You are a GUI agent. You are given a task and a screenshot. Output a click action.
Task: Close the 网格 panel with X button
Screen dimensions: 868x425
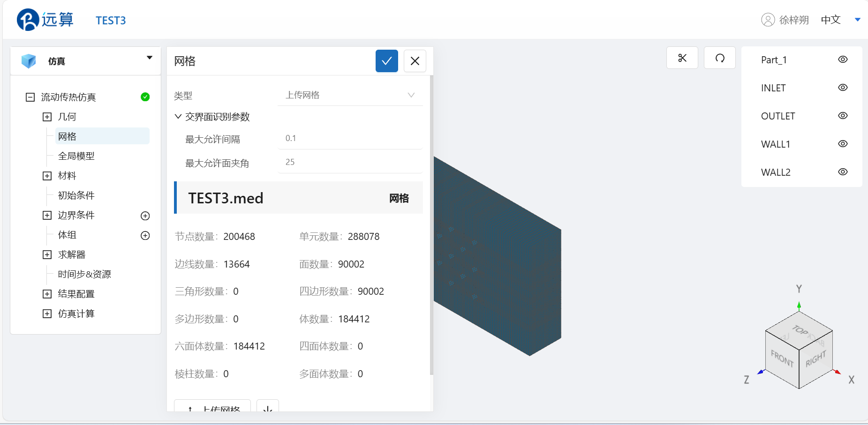click(415, 61)
